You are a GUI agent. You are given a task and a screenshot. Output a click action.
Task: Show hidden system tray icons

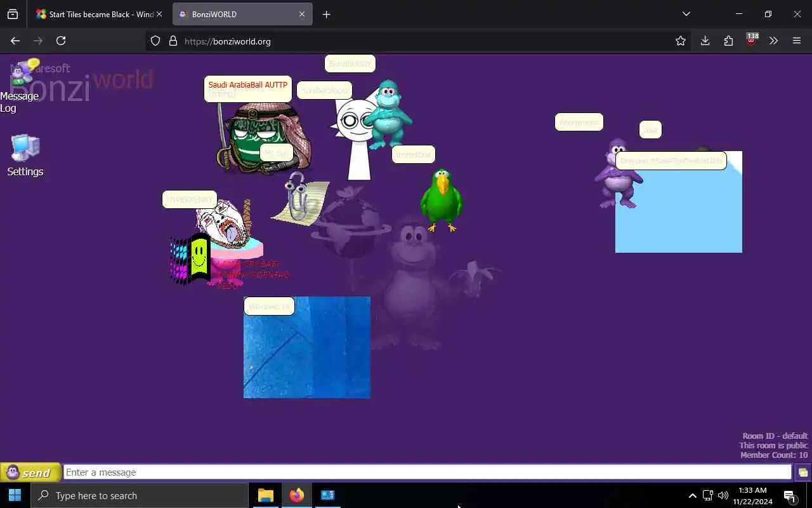[x=692, y=495]
